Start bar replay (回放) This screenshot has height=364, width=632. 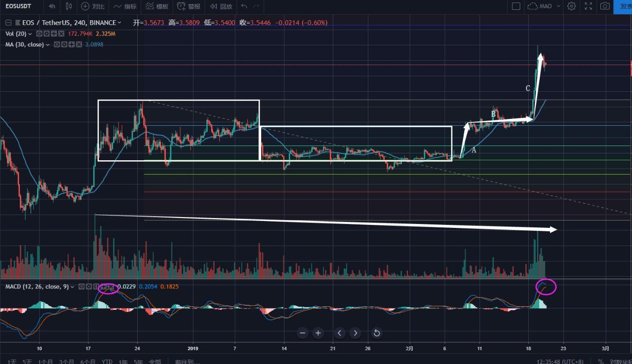pos(221,6)
